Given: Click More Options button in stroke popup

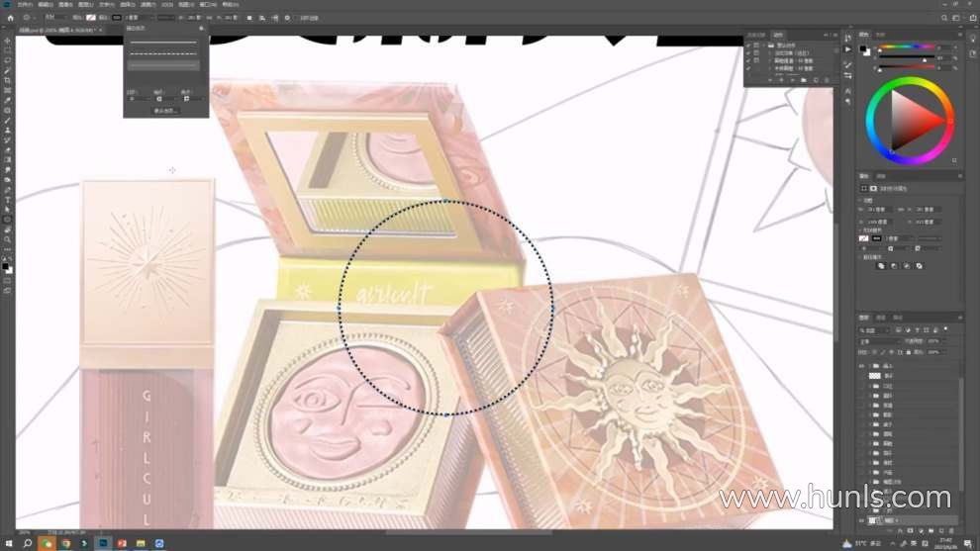Looking at the screenshot, I should point(165,111).
